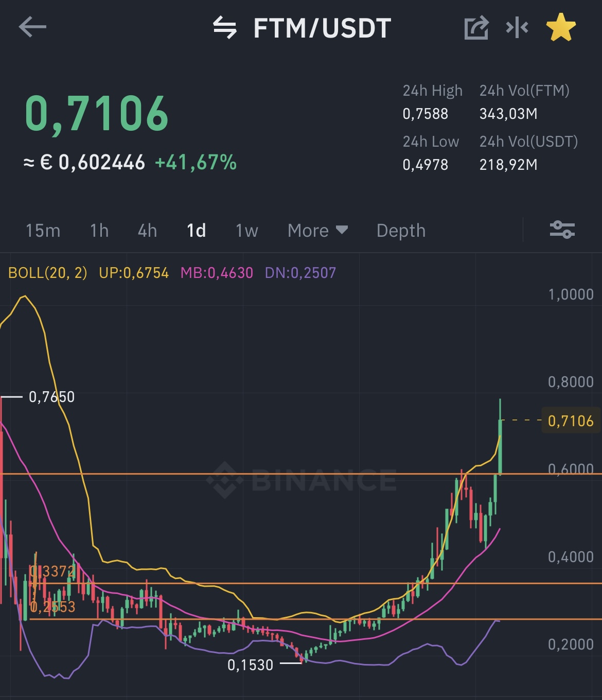Tap the 0,7106 current price tag on axis
The height and width of the screenshot is (700, 602).
coord(570,421)
